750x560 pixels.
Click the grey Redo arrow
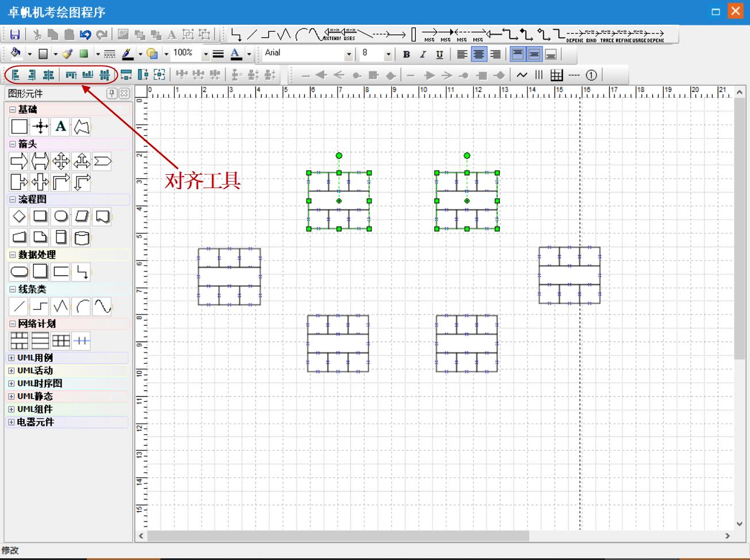[102, 34]
